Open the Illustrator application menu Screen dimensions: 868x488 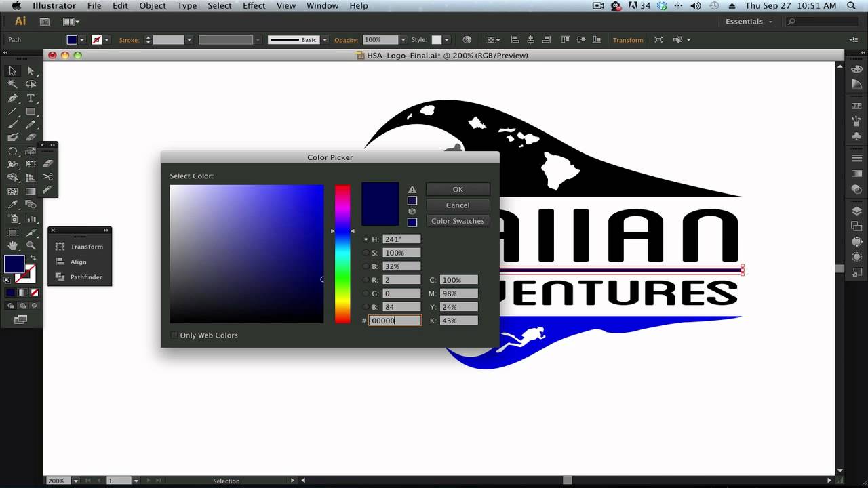click(x=55, y=5)
